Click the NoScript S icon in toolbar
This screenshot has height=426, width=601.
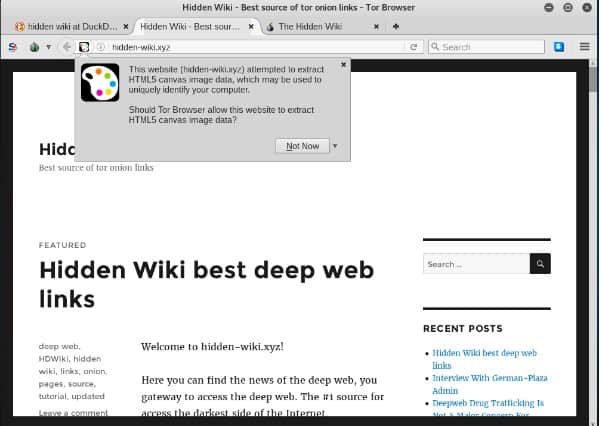pyautogui.click(x=13, y=47)
